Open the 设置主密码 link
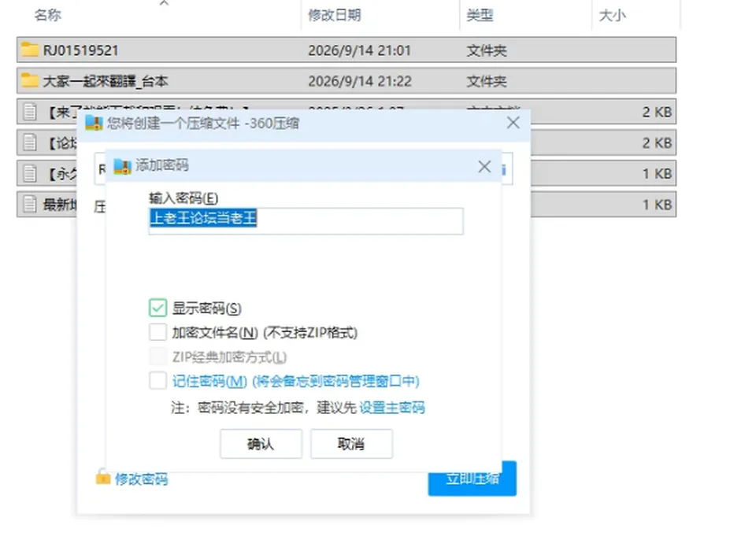This screenshot has height=547, width=756. pyautogui.click(x=392, y=408)
